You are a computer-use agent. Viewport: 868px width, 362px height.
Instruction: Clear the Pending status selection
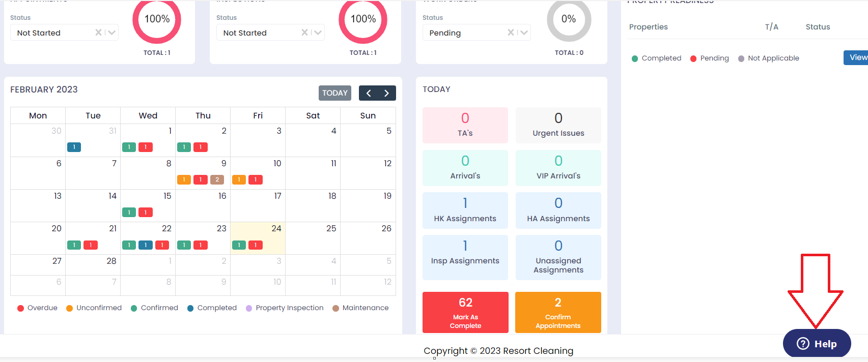511,33
